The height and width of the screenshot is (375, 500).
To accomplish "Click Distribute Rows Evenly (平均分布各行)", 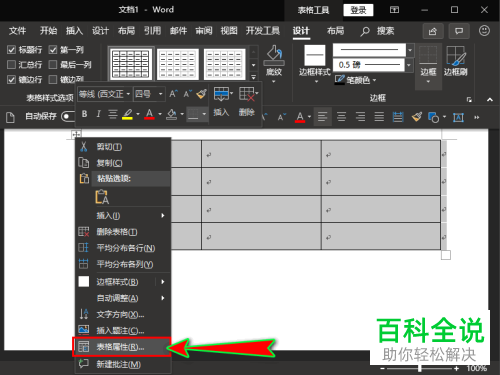I will pyautogui.click(x=123, y=248).
